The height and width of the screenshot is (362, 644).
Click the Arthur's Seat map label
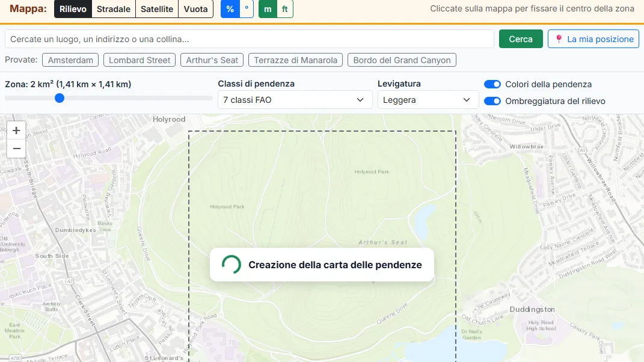[x=383, y=242]
